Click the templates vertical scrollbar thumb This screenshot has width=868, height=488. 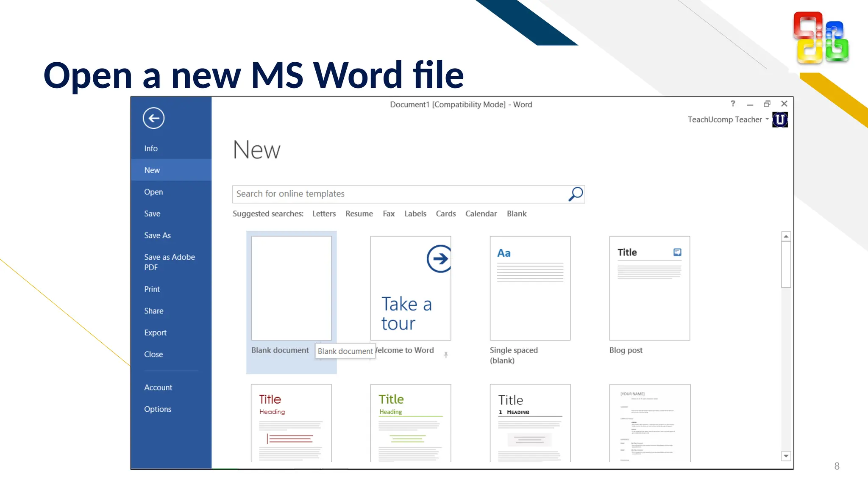786,265
